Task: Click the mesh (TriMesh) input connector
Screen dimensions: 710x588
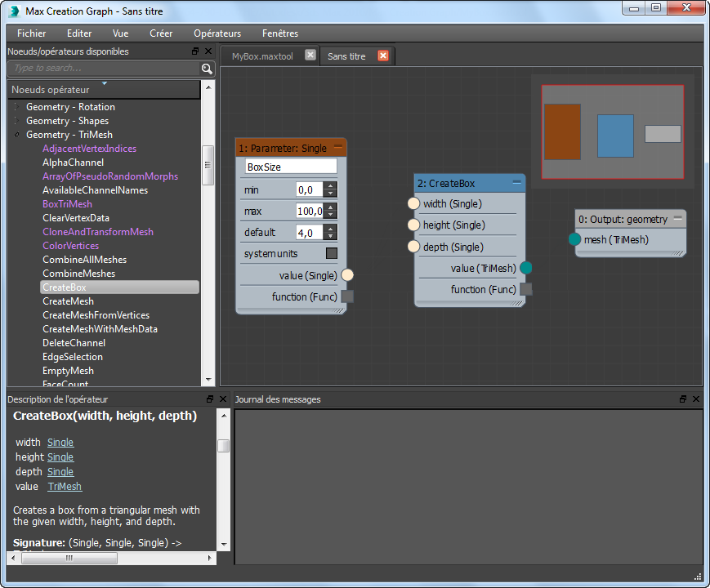Action: pos(574,239)
